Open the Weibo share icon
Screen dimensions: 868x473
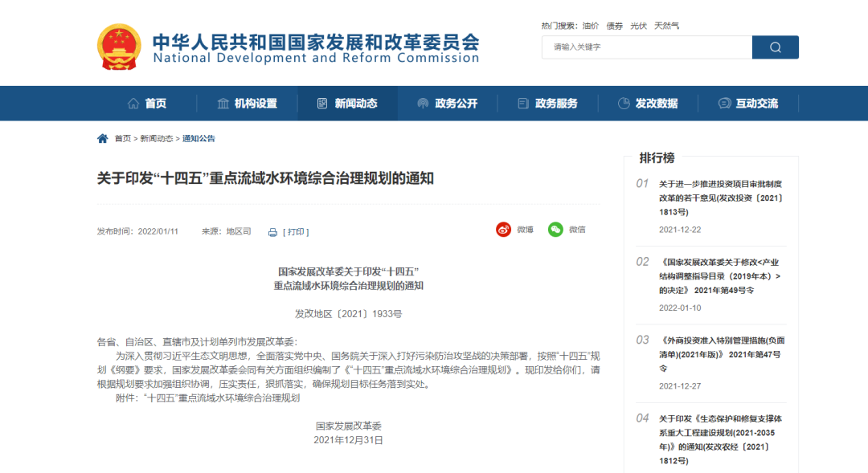(504, 230)
